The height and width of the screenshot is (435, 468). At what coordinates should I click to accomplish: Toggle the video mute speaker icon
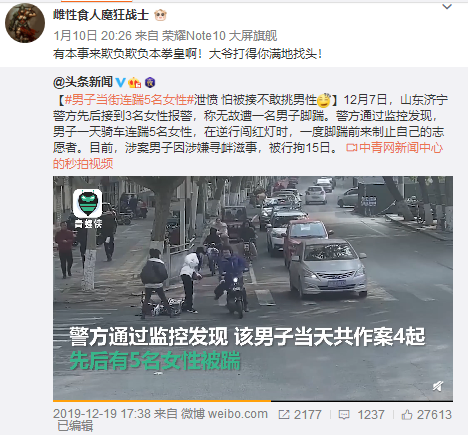click(x=438, y=386)
